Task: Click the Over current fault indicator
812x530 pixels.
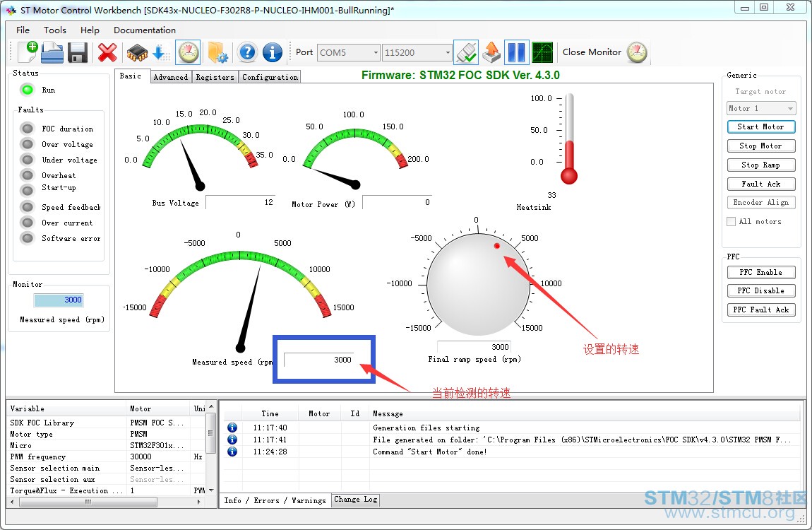Action: (28, 223)
